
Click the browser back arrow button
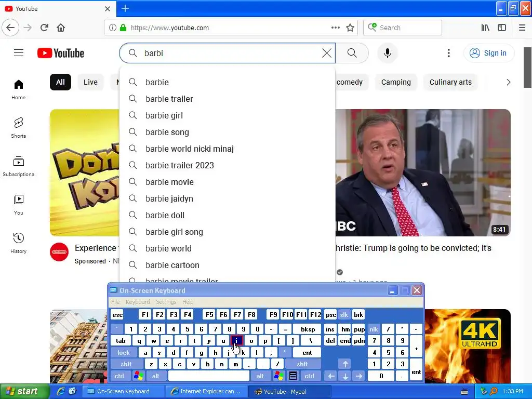click(10, 28)
